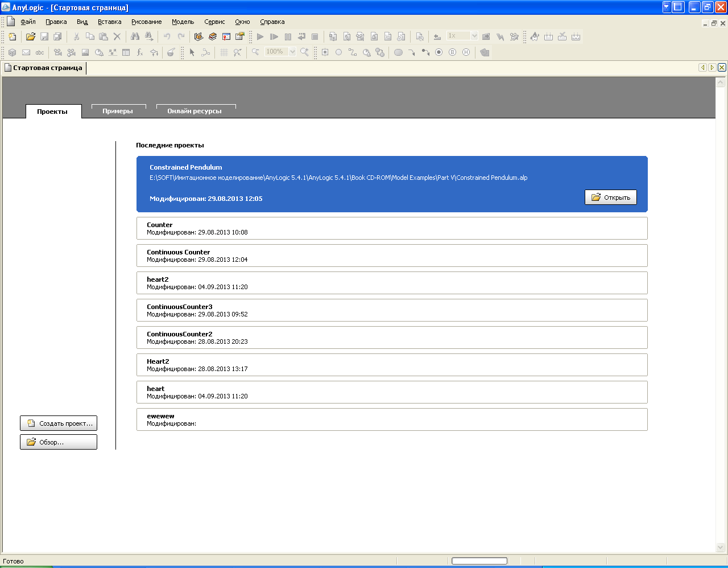Click the Pause model icon
The height and width of the screenshot is (568, 728).
(287, 36)
